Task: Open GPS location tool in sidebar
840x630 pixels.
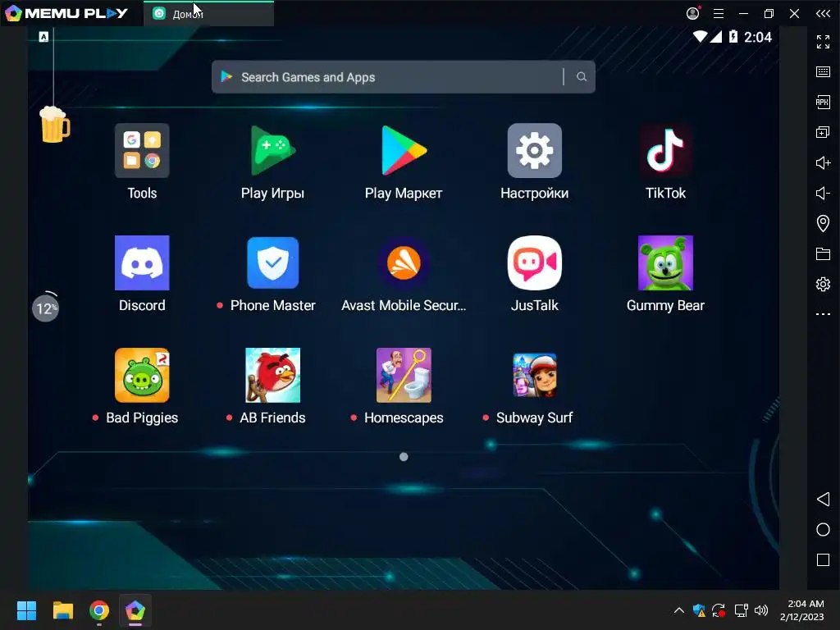Action: click(x=823, y=223)
